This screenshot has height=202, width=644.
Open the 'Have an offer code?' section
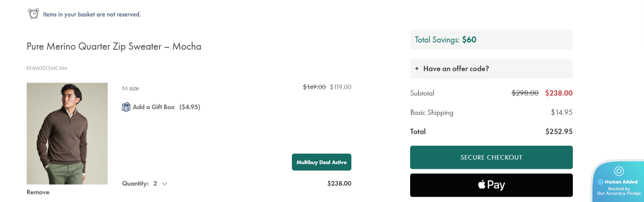click(x=456, y=69)
